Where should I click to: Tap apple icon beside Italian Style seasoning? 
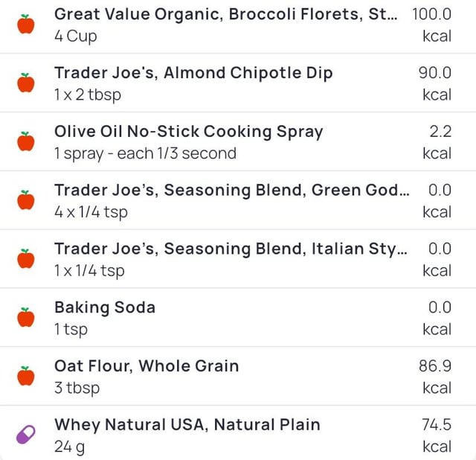(26, 259)
